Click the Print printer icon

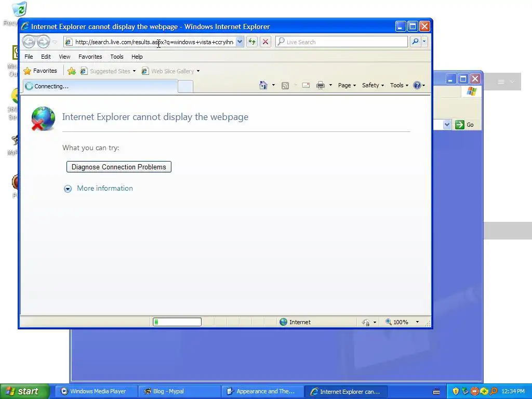(321, 85)
